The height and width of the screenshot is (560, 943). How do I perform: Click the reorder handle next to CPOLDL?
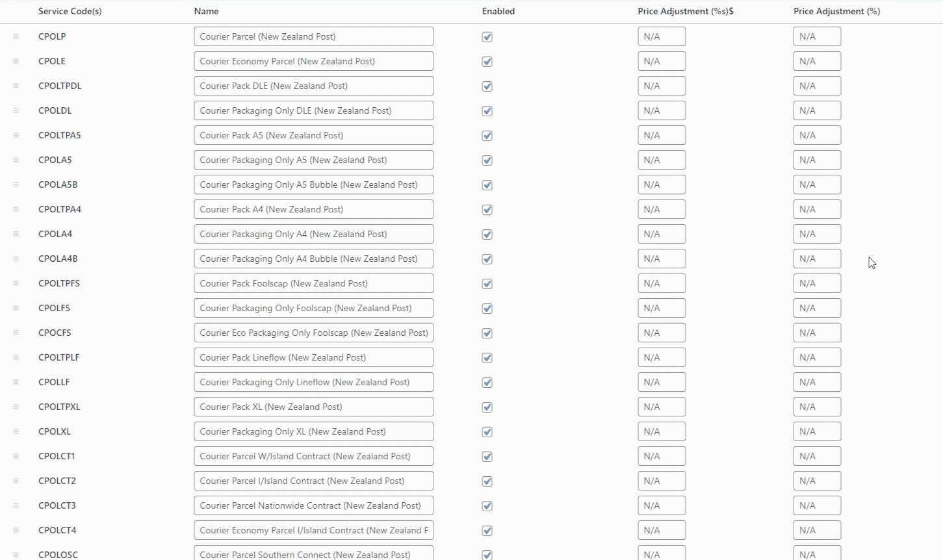pyautogui.click(x=16, y=110)
